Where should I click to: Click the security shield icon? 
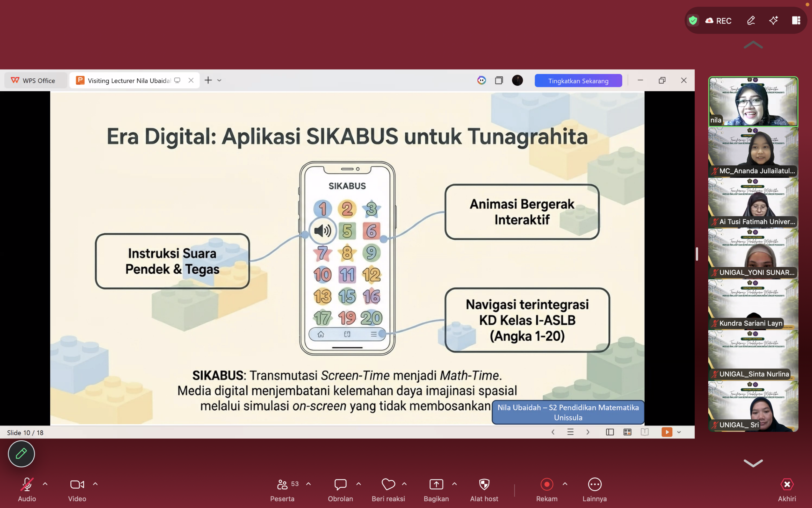coord(693,21)
